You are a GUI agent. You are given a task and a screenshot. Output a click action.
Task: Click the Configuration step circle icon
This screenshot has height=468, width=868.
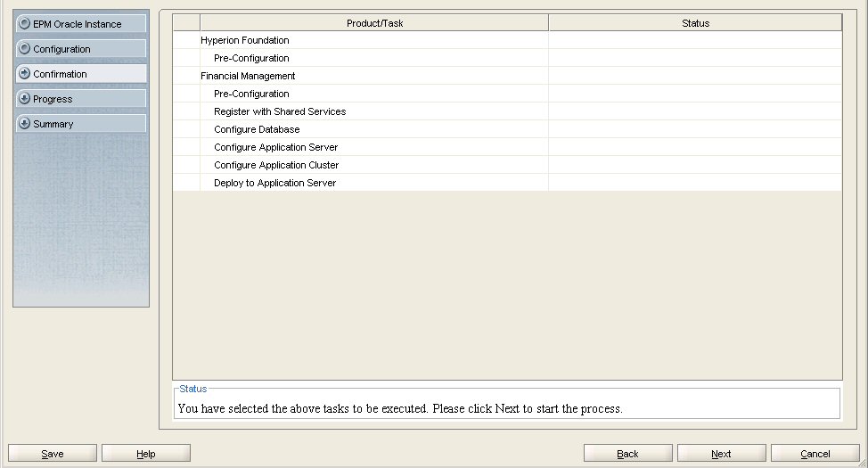click(x=24, y=48)
